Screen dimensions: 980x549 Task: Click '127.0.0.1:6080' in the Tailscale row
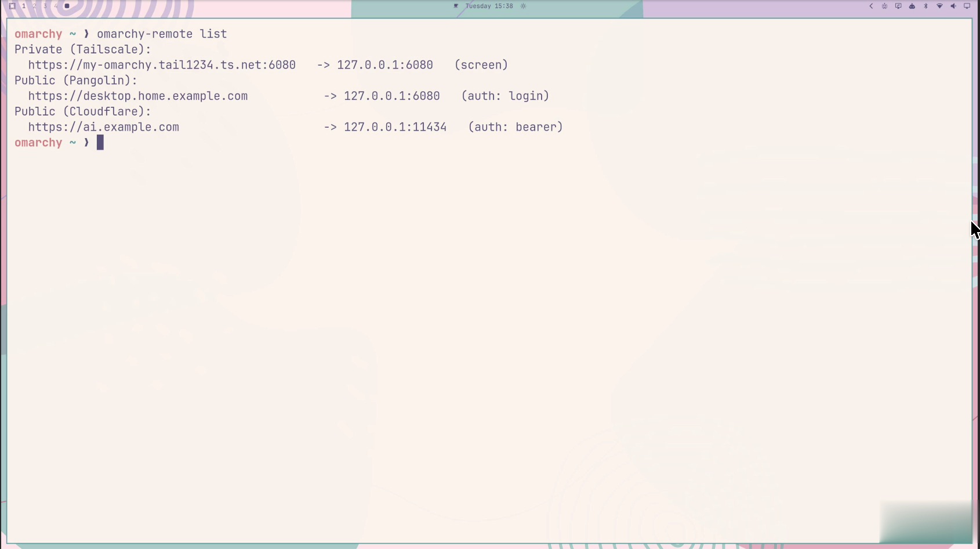pyautogui.click(x=385, y=65)
